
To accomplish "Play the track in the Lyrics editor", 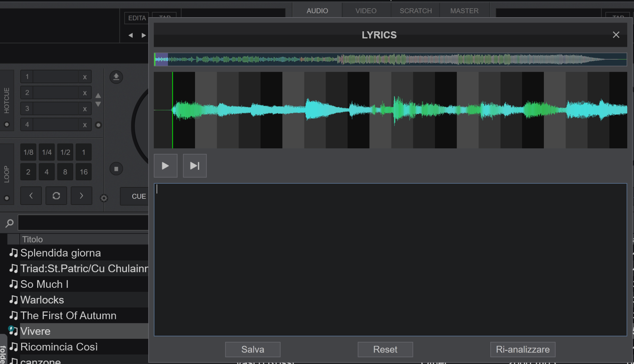I will (165, 166).
